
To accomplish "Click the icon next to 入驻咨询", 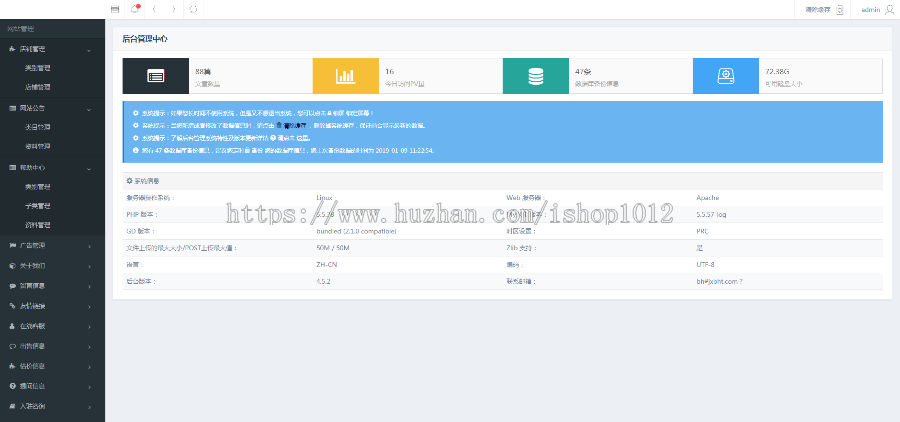I will coord(13,406).
